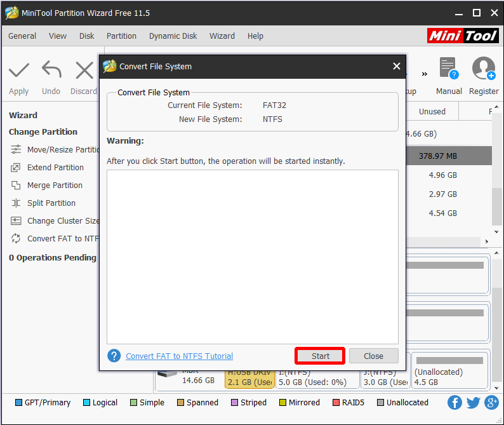Click MiniTool app icon in title bar
504x425 pixels.
pos(12,13)
